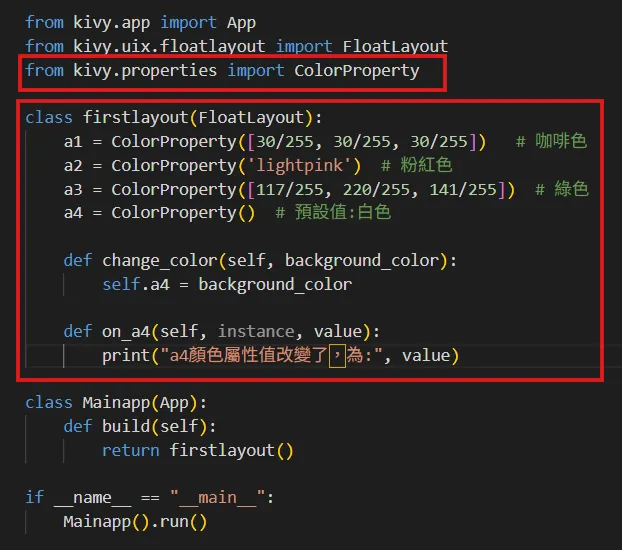The height and width of the screenshot is (550, 622).
Task: Click the 'Mainapp().run()' call
Action: [135, 522]
